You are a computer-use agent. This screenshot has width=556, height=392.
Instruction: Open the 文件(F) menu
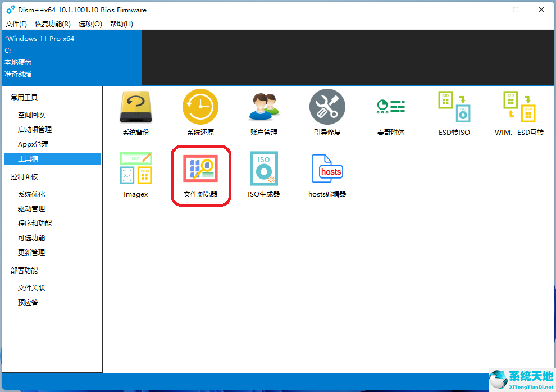coord(16,24)
